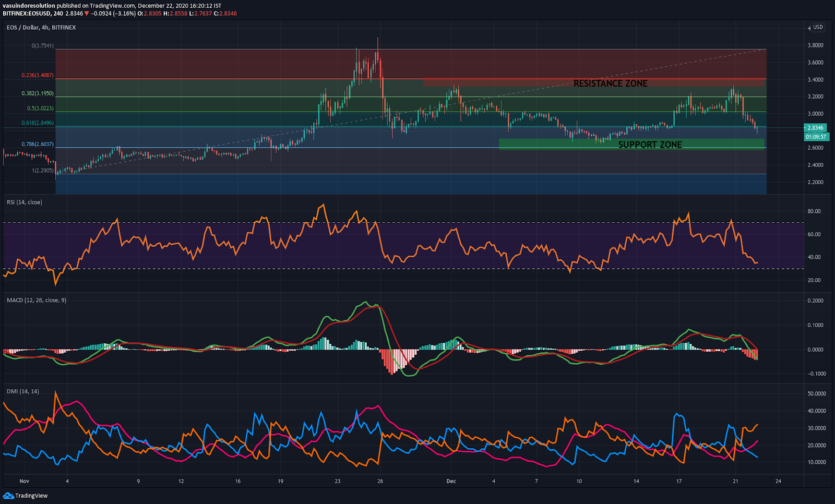Click the 0.0000 label on MACD axis
Screen dimensions: 835x504
(x=815, y=350)
